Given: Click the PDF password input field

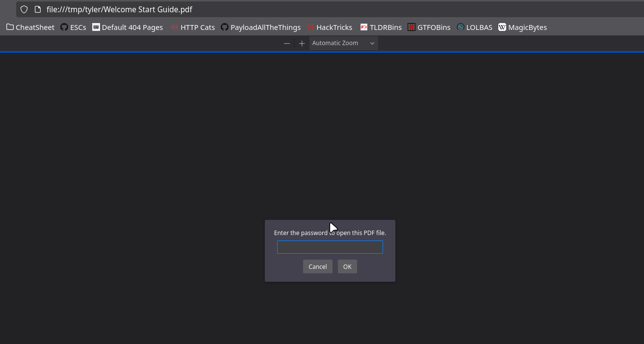Looking at the screenshot, I should tap(330, 247).
